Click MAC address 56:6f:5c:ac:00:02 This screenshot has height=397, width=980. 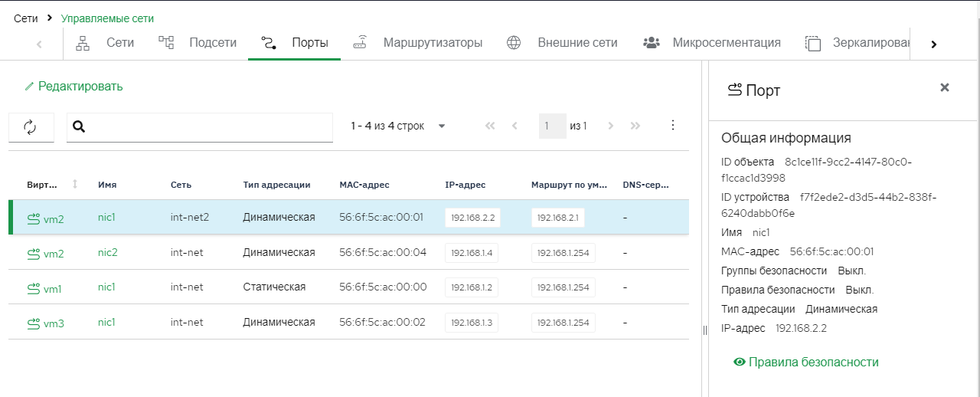point(383,322)
